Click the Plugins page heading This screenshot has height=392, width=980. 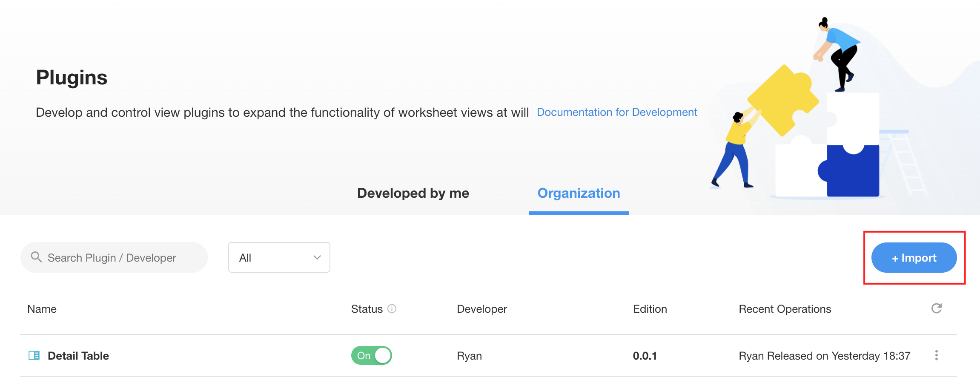(x=72, y=78)
